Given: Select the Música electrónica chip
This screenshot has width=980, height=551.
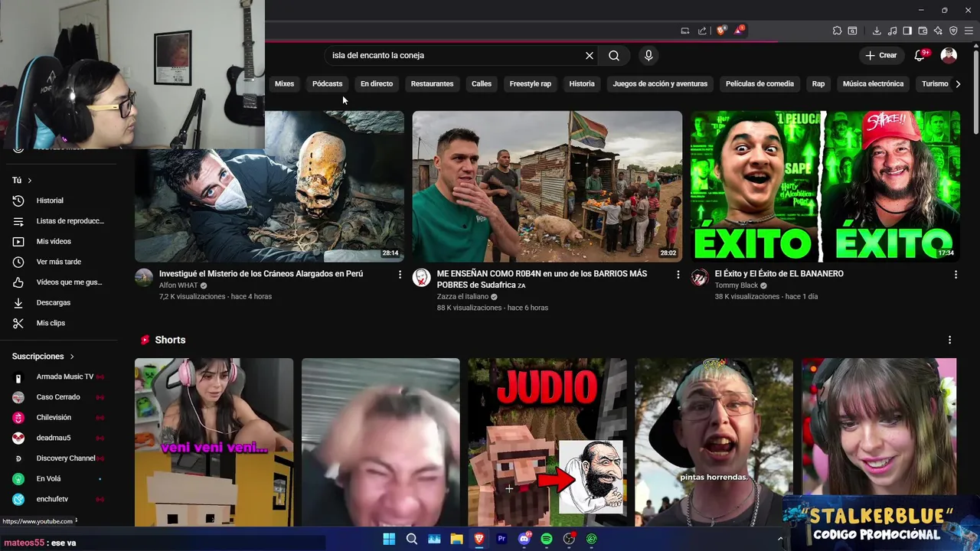Looking at the screenshot, I should [873, 84].
